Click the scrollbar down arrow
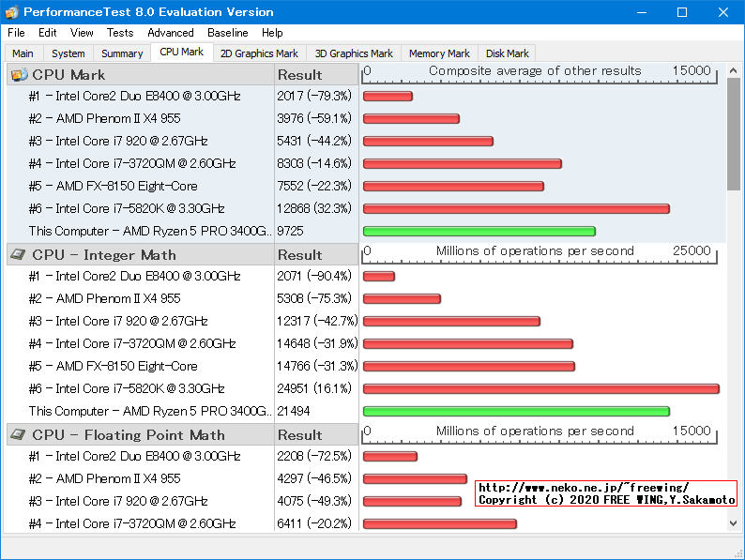The width and height of the screenshot is (745, 560). tap(733, 523)
